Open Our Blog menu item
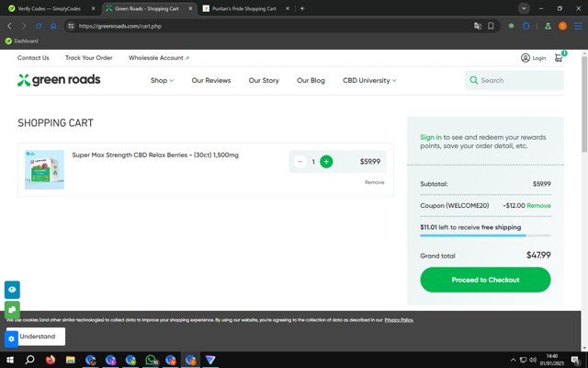The height and width of the screenshot is (368, 588). click(x=311, y=80)
